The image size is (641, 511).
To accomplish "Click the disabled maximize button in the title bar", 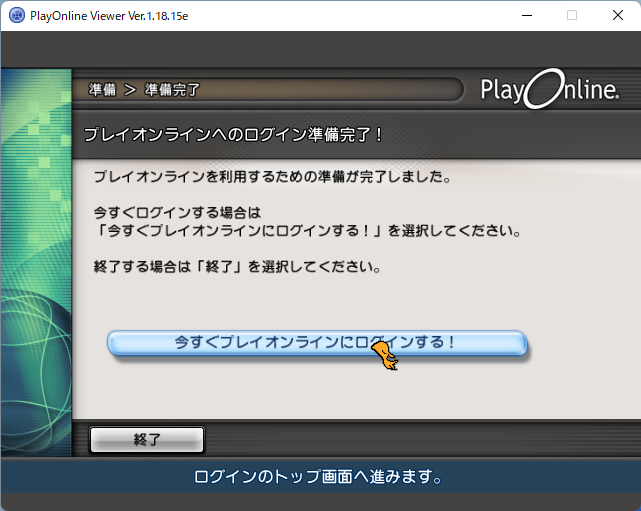I will (x=572, y=16).
